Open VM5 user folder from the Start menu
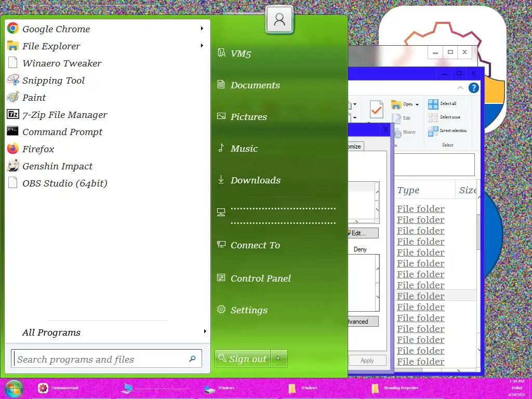The height and width of the screenshot is (399, 532). [279, 54]
